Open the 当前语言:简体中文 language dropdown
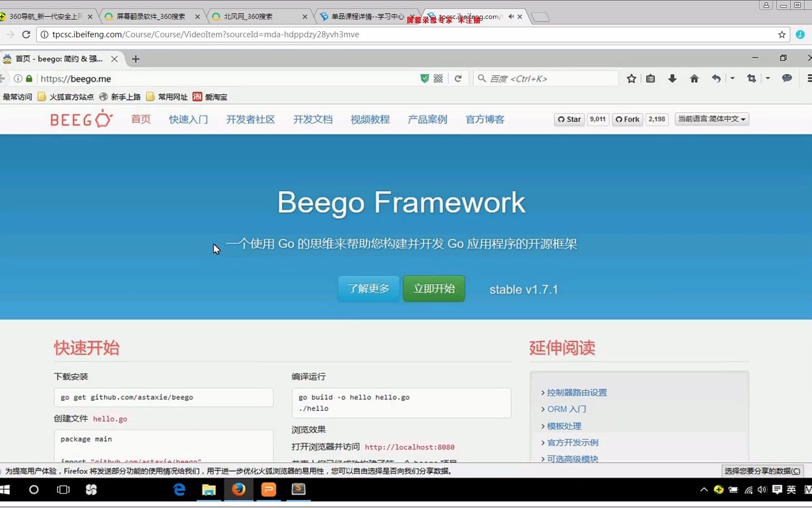The height and width of the screenshot is (508, 812). click(x=712, y=119)
